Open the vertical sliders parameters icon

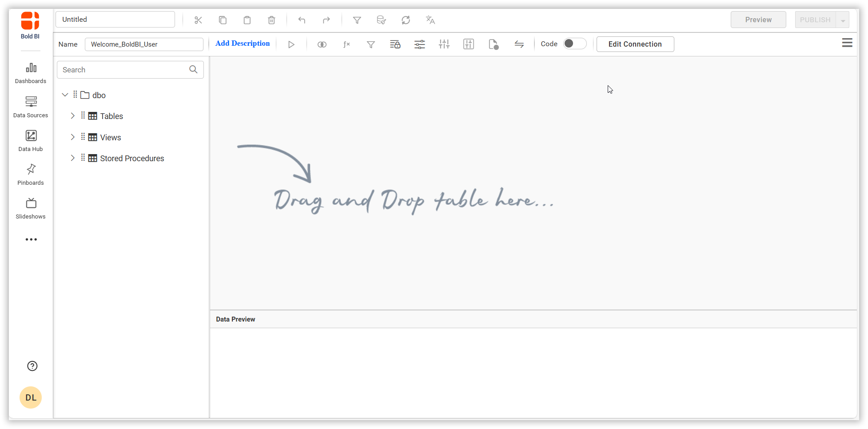click(444, 44)
